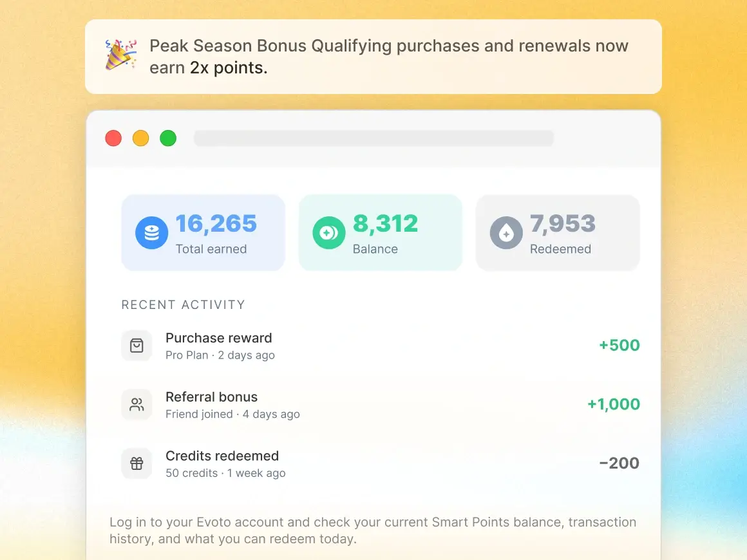The image size is (747, 560).
Task: Click the green maximize window dot
Action: (x=168, y=138)
